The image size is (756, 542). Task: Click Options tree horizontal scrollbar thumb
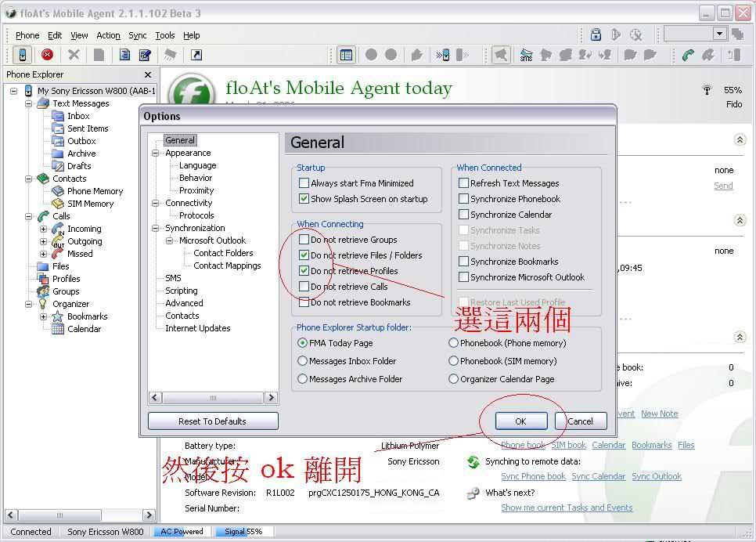[213, 398]
